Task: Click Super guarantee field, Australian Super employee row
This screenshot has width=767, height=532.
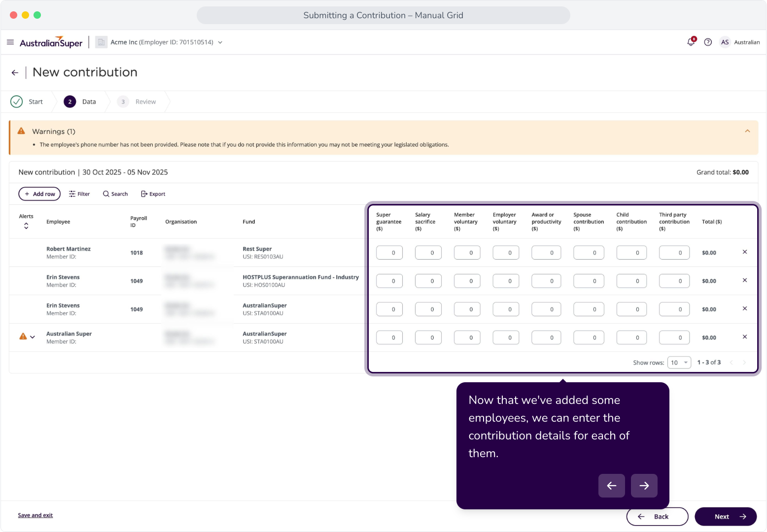Action: click(x=389, y=337)
